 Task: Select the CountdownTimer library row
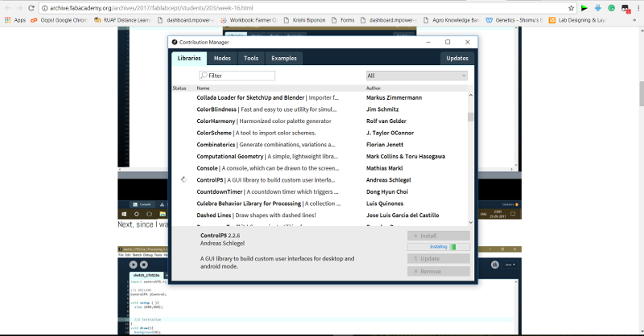pyautogui.click(x=320, y=191)
